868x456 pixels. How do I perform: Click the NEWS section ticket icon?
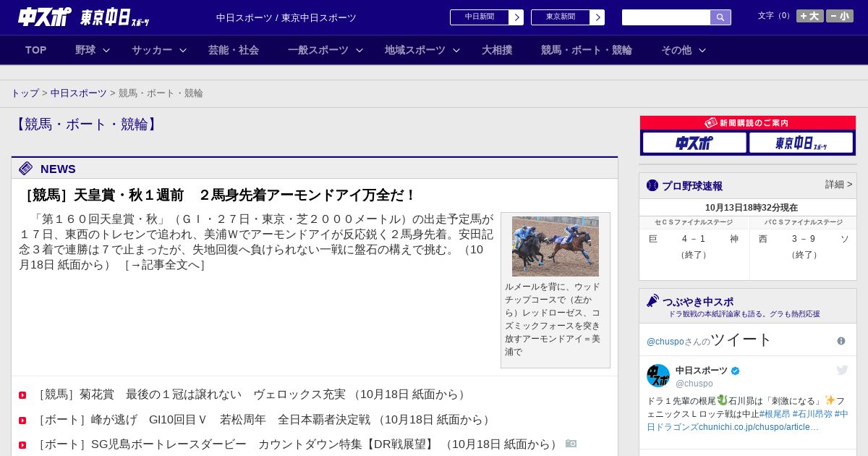26,169
